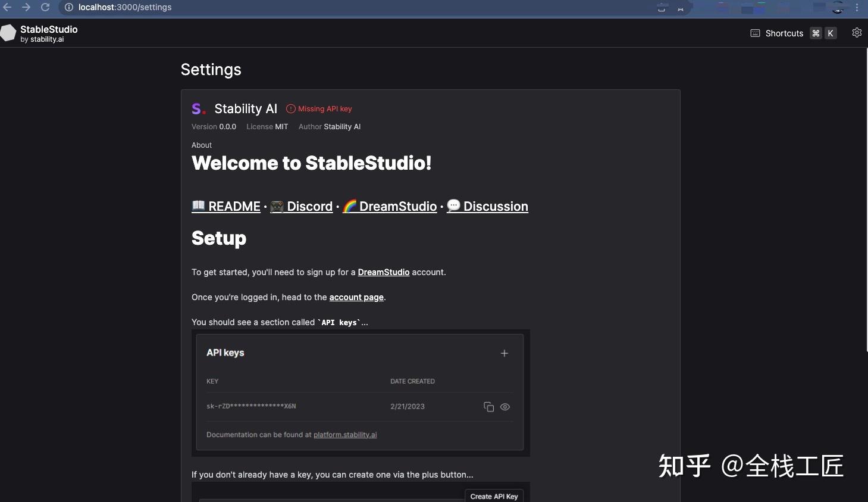Screen dimensions: 868x502
Task: Click the StableStudio hexagon logo
Action: coord(8,33)
